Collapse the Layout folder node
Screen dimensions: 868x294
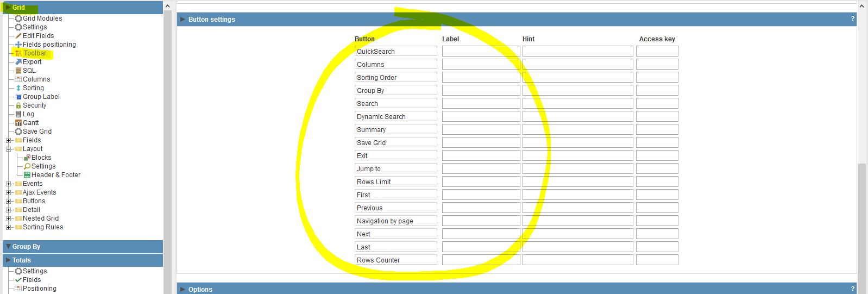pyautogui.click(x=9, y=149)
